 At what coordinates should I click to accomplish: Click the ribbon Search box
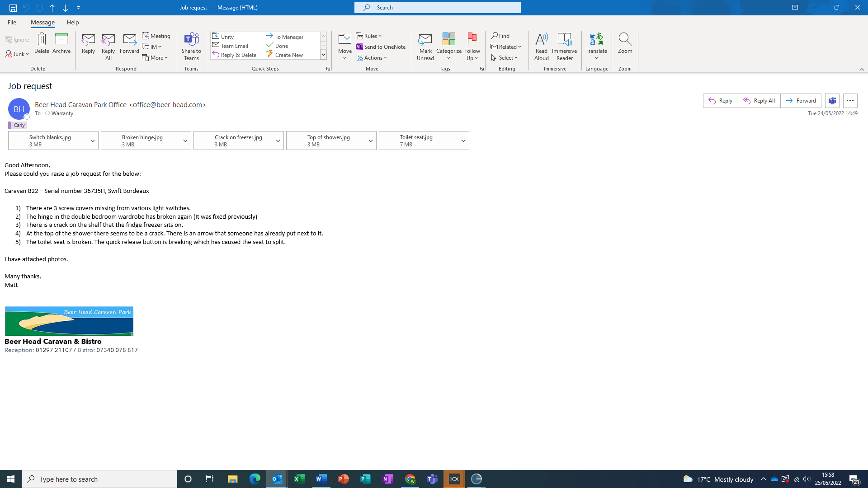(437, 7)
